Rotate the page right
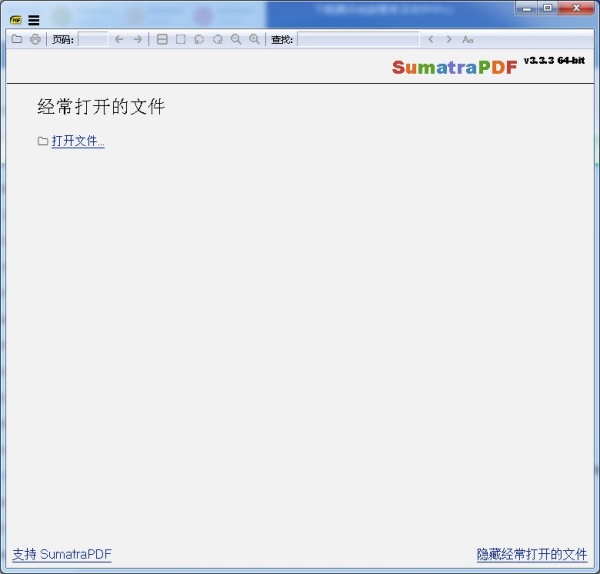The height and width of the screenshot is (574, 600). click(x=217, y=39)
